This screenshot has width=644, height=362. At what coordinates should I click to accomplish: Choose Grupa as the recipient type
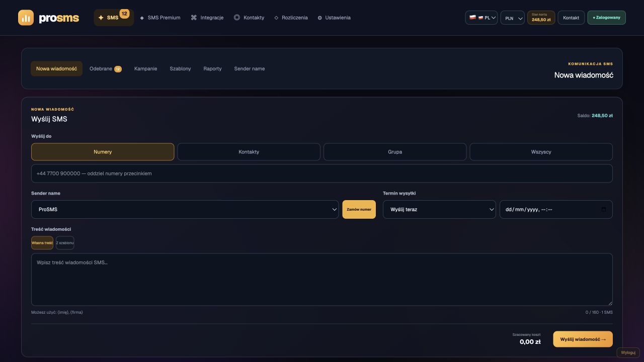click(x=395, y=152)
